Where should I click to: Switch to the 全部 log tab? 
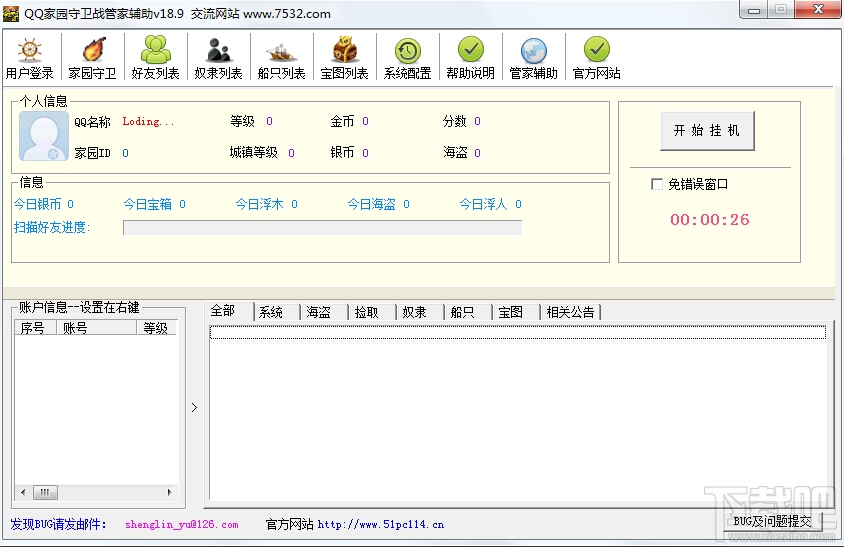(223, 311)
